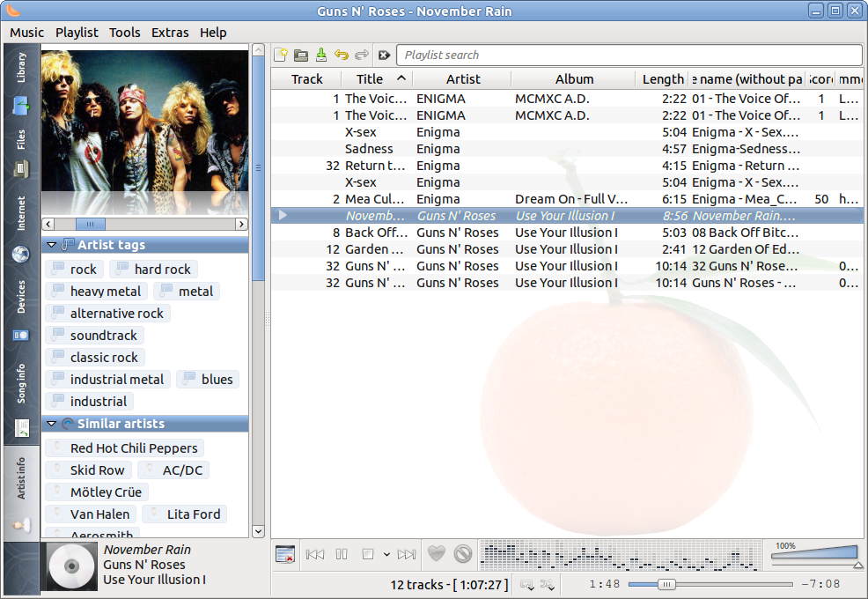Click the New playlist icon
Image resolution: width=868 pixels, height=599 pixels.
point(281,55)
